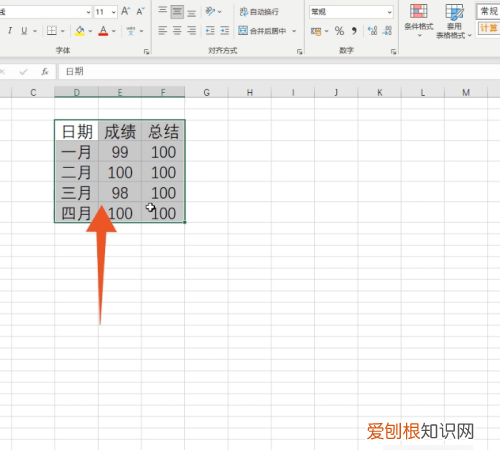Cancel formula entry with X icon
The width and height of the screenshot is (500, 450).
[x=3, y=71]
